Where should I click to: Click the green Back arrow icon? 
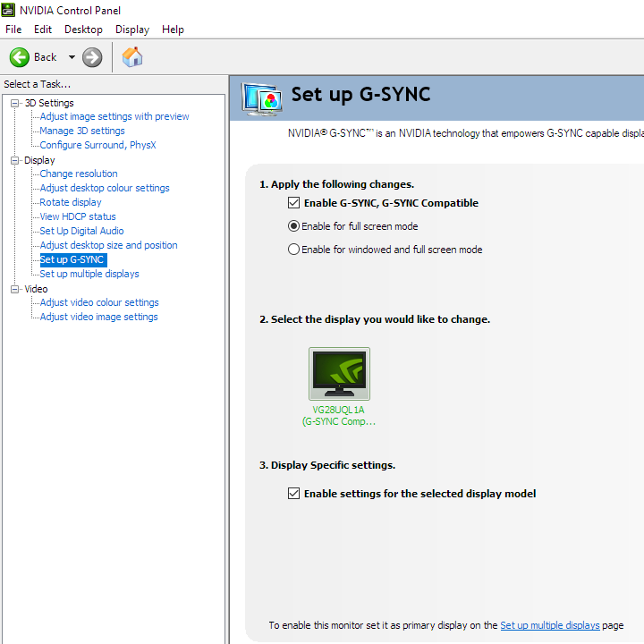[x=20, y=57]
